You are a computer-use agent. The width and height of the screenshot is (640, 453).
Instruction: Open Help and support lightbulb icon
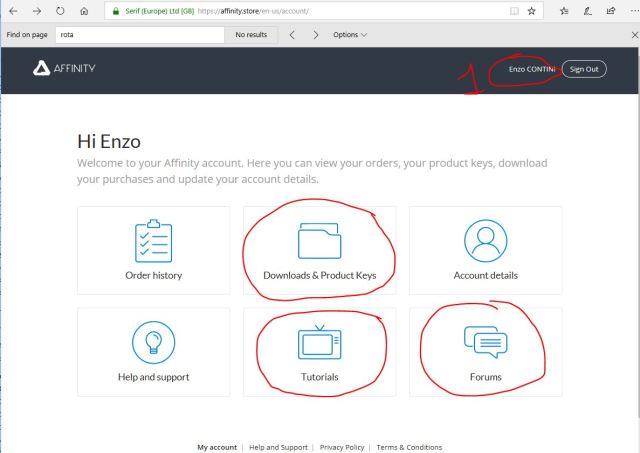[153, 343]
